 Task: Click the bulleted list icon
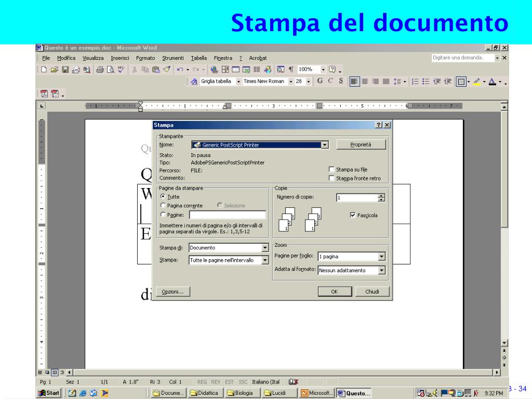coord(426,82)
